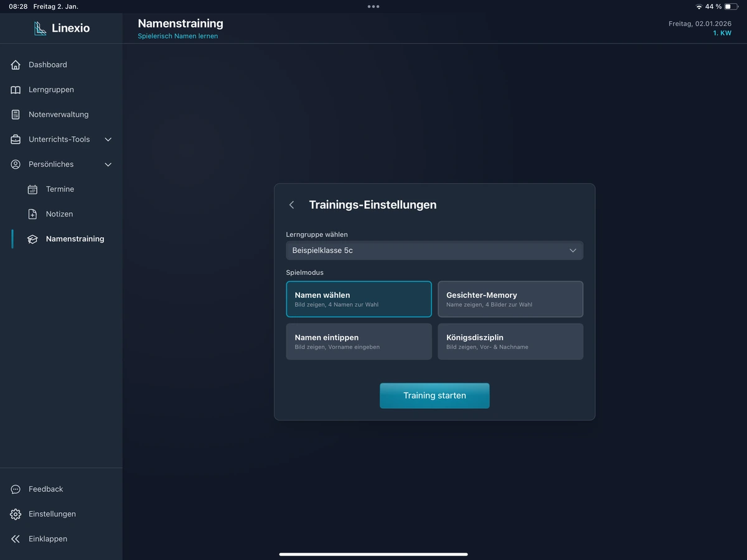Open Dashboard via the house icon
Viewport: 747px width, 560px height.
tap(16, 65)
